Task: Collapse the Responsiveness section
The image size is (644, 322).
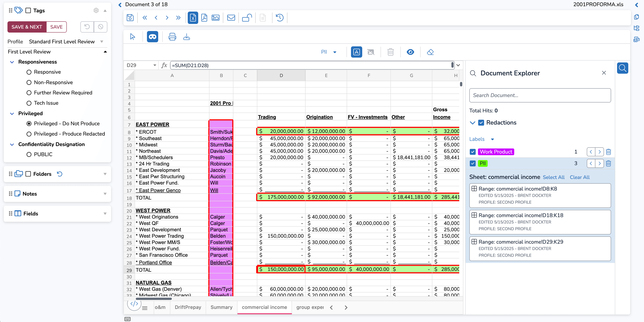Action: [12, 62]
